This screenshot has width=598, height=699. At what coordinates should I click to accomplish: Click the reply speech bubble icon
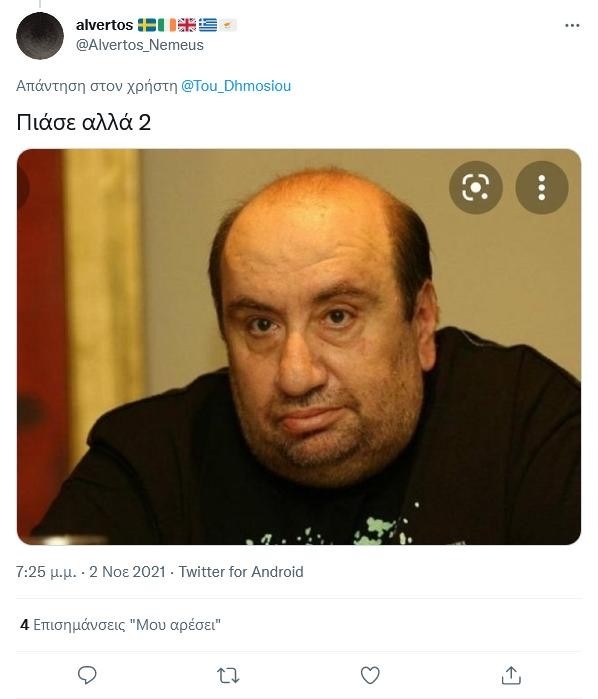(x=87, y=675)
